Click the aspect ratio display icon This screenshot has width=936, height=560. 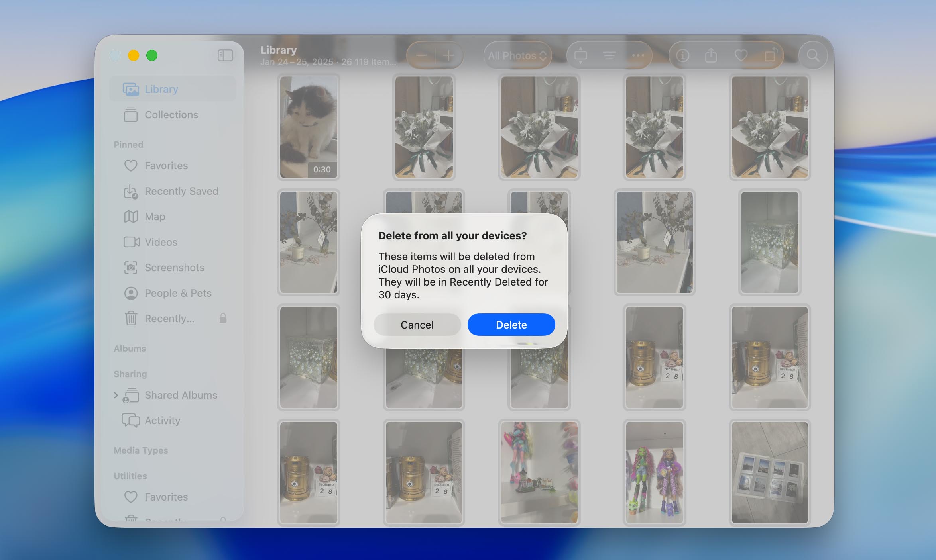click(x=580, y=55)
